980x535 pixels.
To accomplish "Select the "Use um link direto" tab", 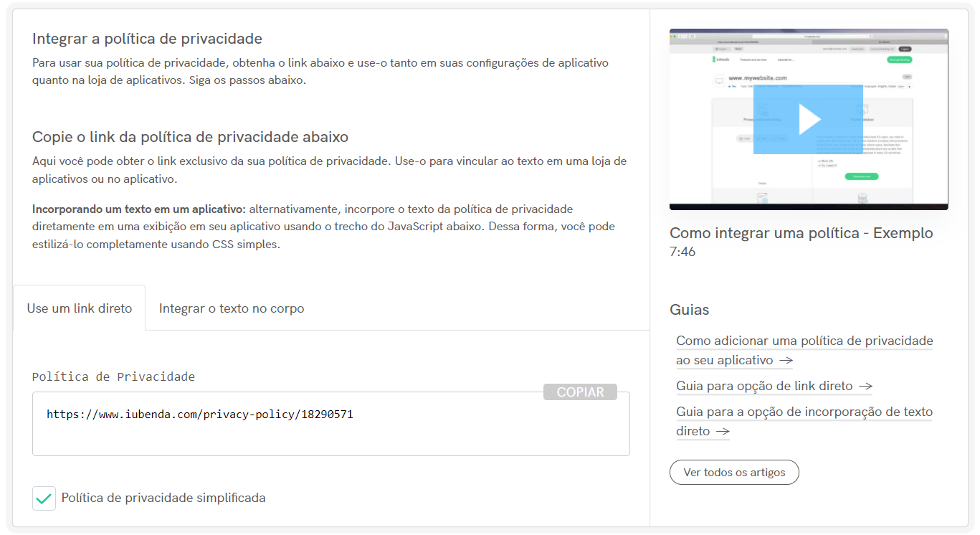I will 79,307.
